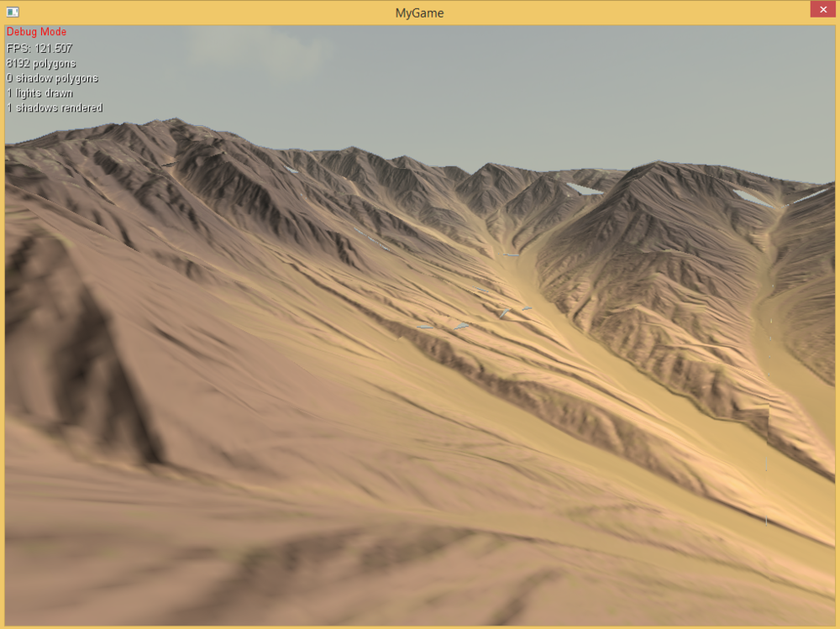
Task: Click the MyGame title text
Action: [419, 13]
